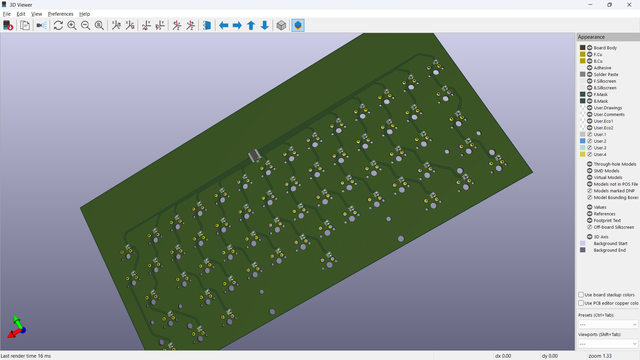Check Use PCB editor copper colors

click(x=581, y=303)
